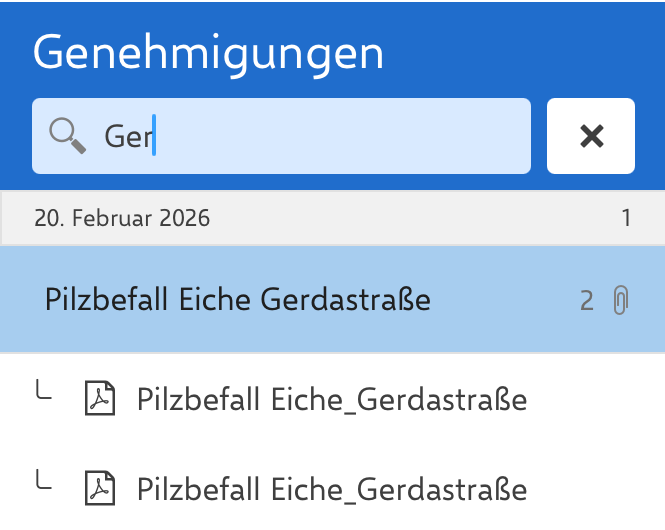
Task: Open first Pilzbefall Eiche_Gerdastraße attachment
Action: click(x=332, y=400)
